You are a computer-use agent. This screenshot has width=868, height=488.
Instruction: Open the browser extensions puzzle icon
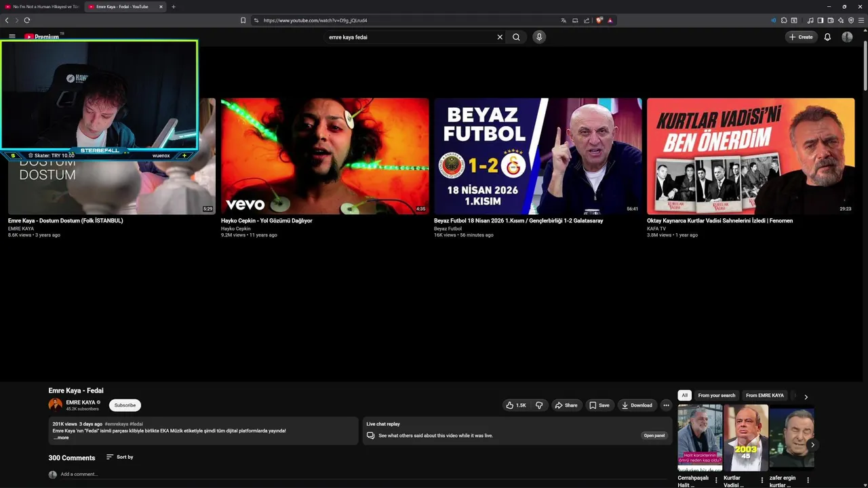784,20
